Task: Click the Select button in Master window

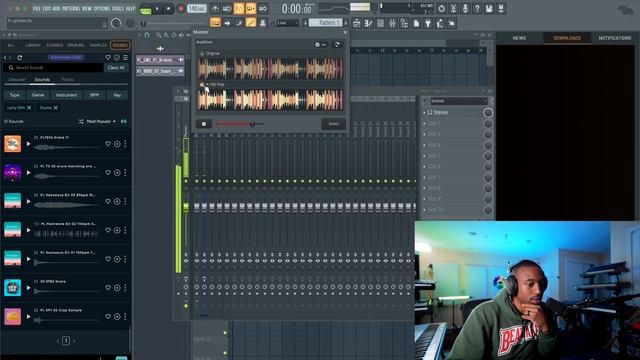Action: (333, 124)
